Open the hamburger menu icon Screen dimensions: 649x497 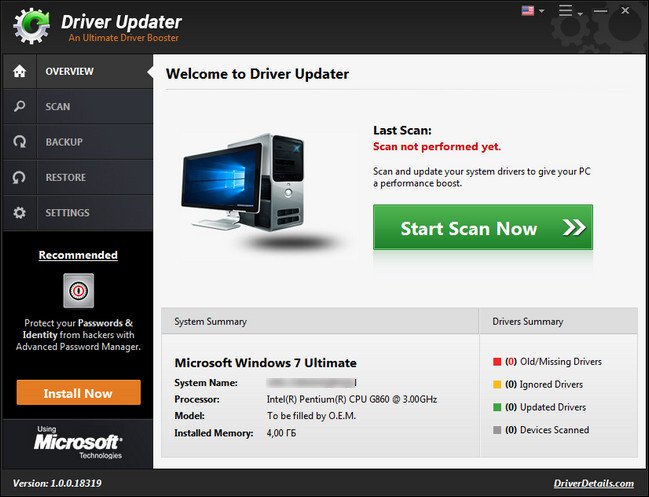pos(565,10)
